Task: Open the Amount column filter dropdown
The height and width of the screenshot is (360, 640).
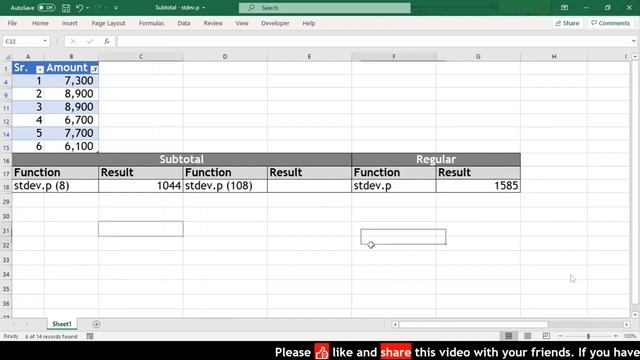Action: pyautogui.click(x=94, y=69)
